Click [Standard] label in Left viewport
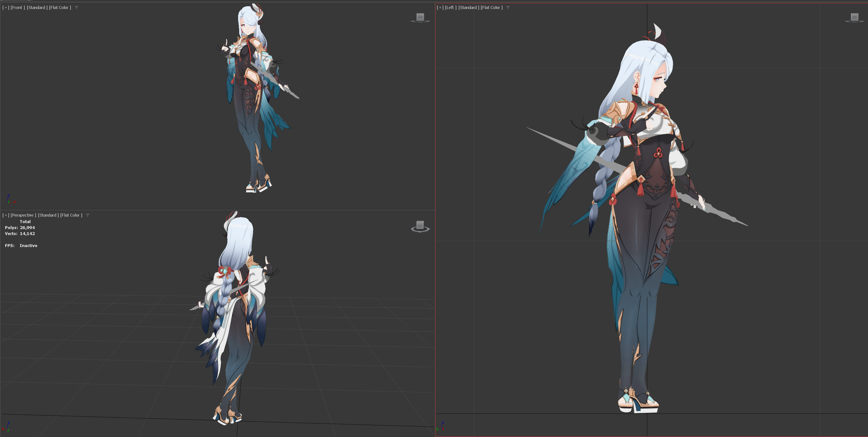 point(468,7)
